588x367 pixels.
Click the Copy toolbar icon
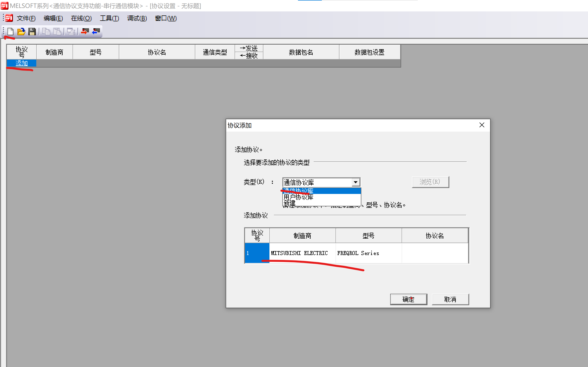point(46,32)
